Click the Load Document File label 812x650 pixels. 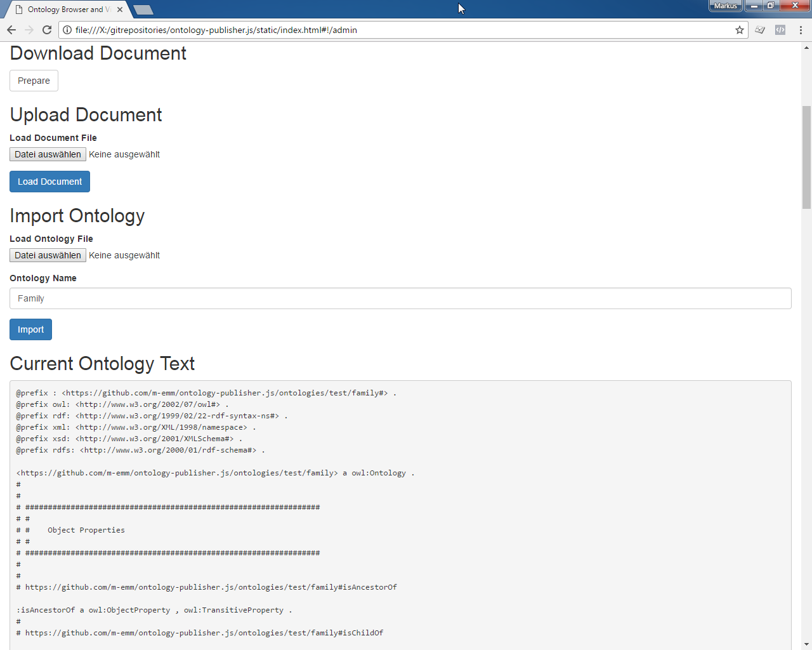point(53,138)
